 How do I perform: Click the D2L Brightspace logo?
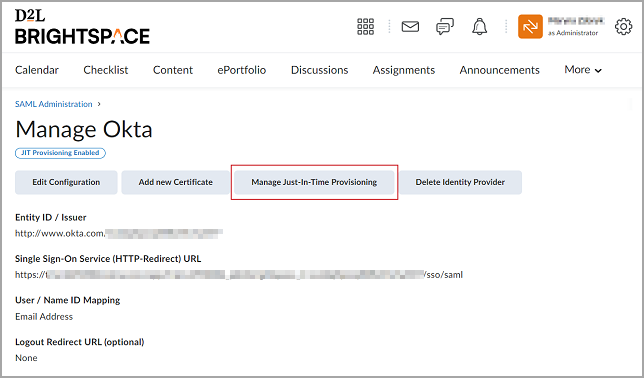tap(82, 27)
